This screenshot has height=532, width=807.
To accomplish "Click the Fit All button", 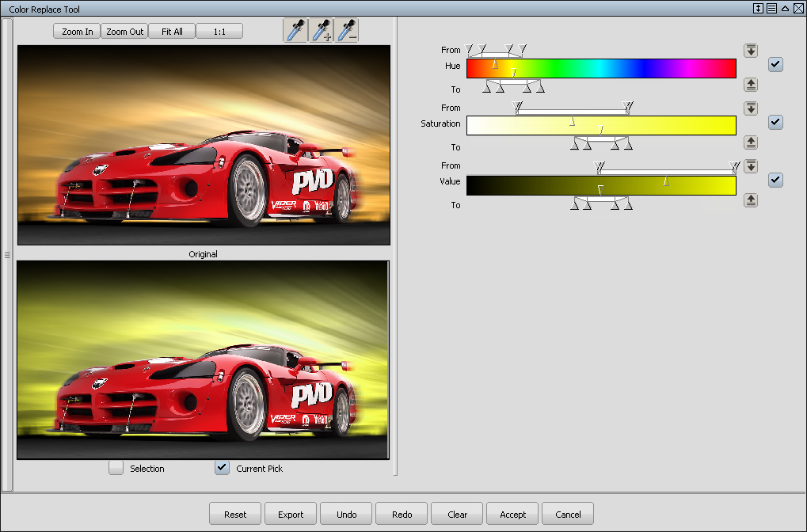I will click(x=172, y=32).
